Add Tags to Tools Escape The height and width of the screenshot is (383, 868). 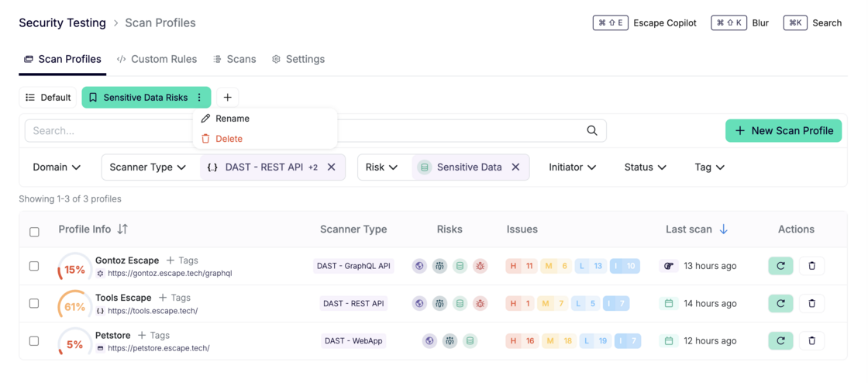click(174, 297)
